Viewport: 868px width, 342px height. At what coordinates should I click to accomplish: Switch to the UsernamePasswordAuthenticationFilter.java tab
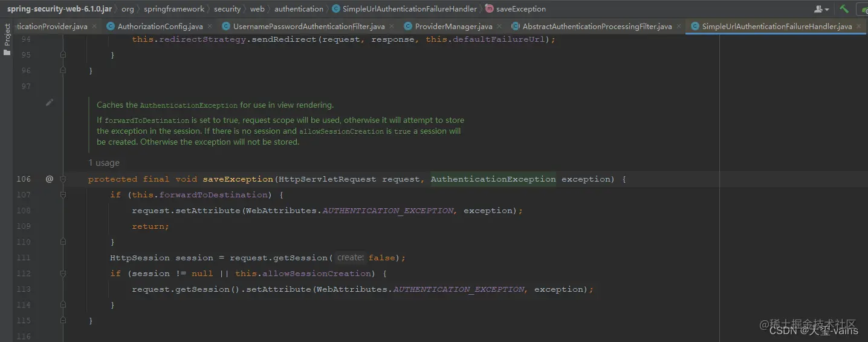pos(309,27)
